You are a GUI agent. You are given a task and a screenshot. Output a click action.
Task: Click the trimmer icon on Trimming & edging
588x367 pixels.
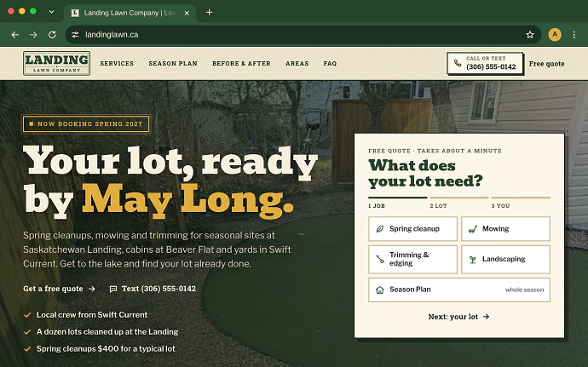(380, 259)
